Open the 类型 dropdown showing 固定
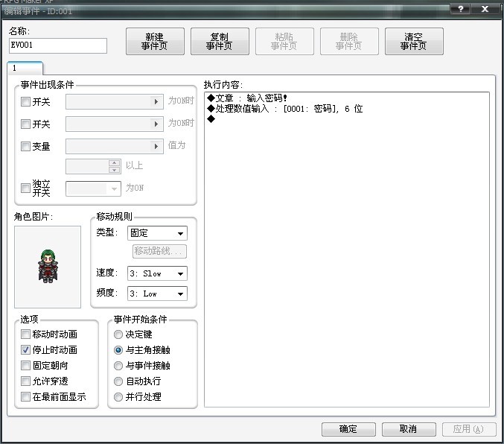This screenshot has height=444, width=504. (x=157, y=233)
